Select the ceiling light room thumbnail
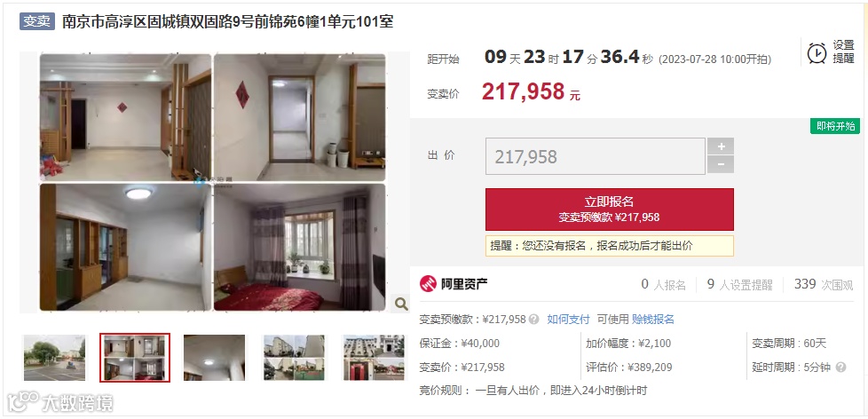Image resolution: width=868 pixels, height=419 pixels. point(214,358)
